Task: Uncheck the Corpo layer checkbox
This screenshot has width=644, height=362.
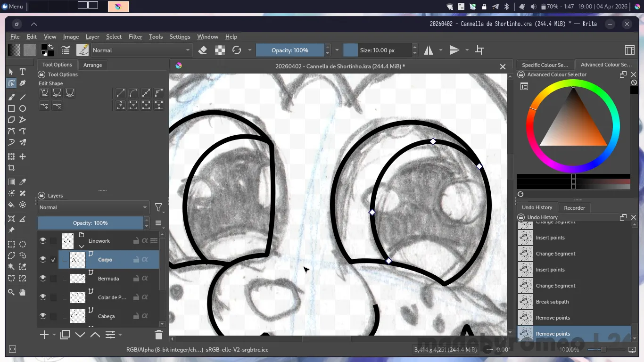Action: [53, 260]
